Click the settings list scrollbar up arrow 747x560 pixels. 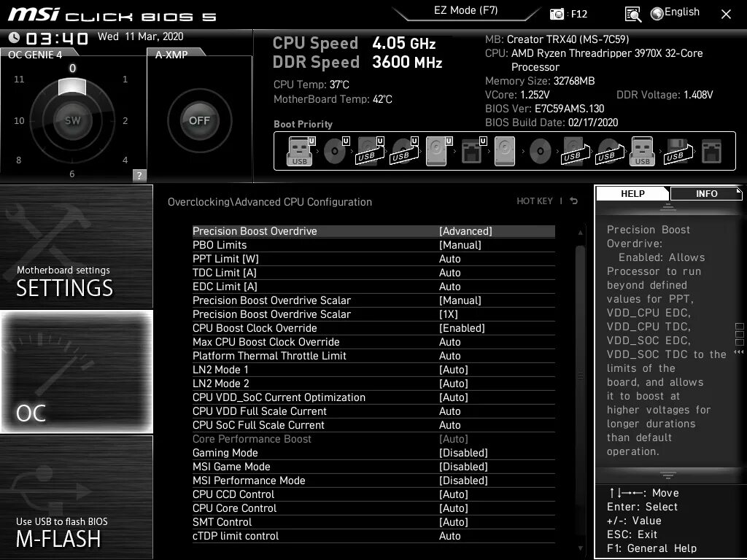pos(580,233)
